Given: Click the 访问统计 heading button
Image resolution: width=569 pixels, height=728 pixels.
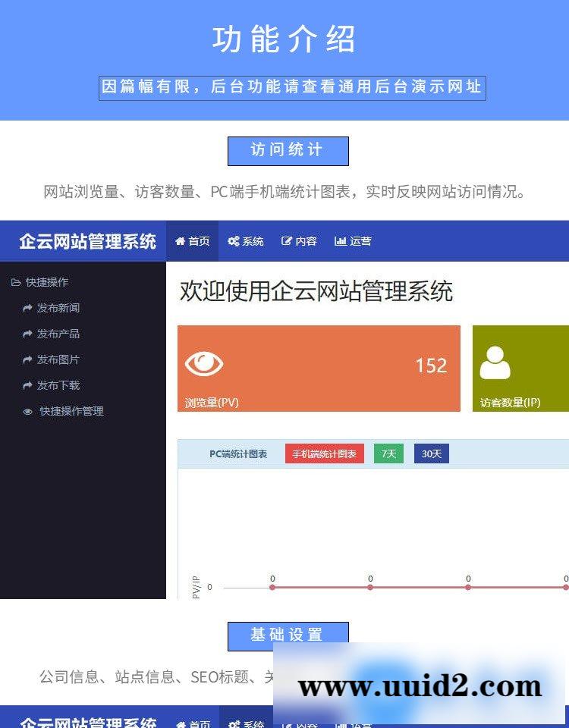Looking at the screenshot, I should 288,151.
